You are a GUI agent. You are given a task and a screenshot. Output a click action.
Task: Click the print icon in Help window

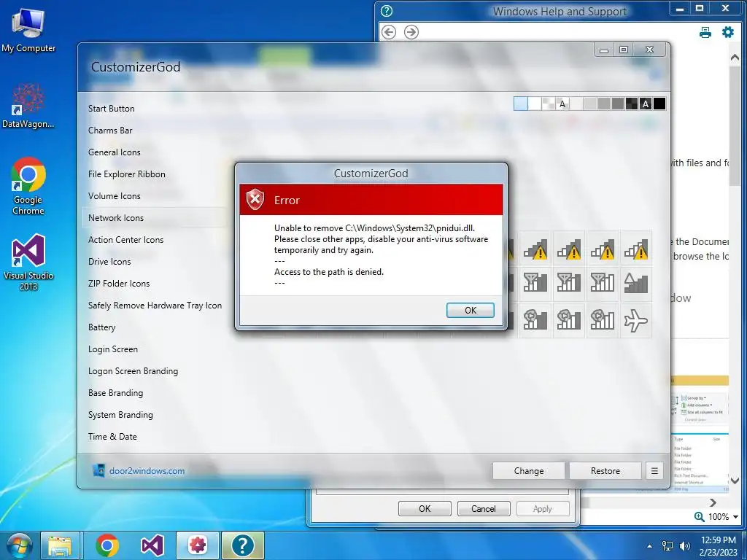705,32
